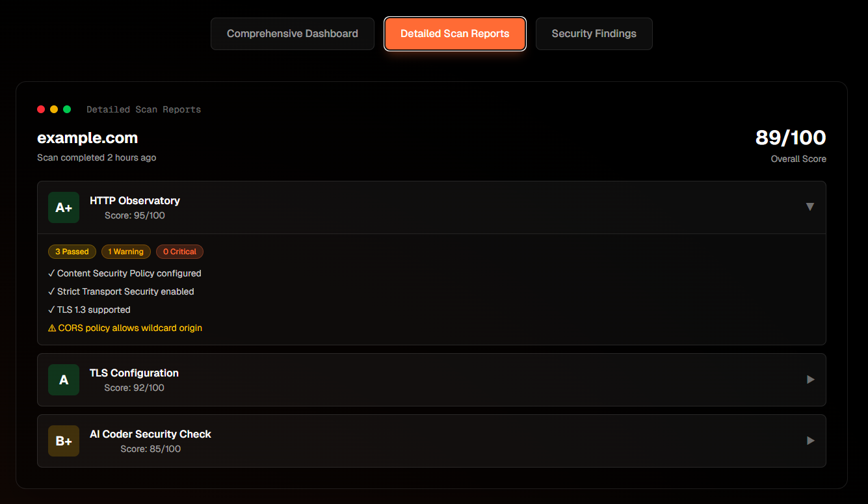The width and height of the screenshot is (868, 504).
Task: Switch to the Comprehensive Dashboard tab
Action: (x=292, y=33)
